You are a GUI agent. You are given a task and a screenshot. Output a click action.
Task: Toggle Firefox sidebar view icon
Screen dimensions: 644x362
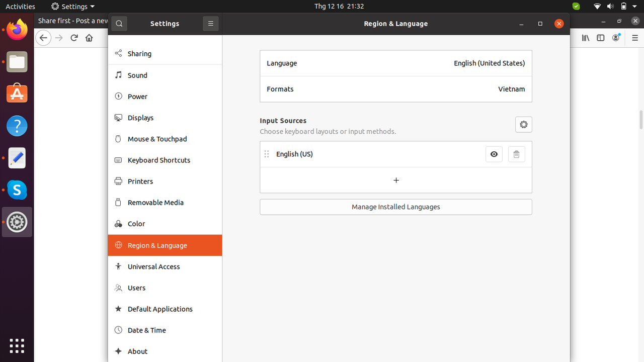click(601, 38)
